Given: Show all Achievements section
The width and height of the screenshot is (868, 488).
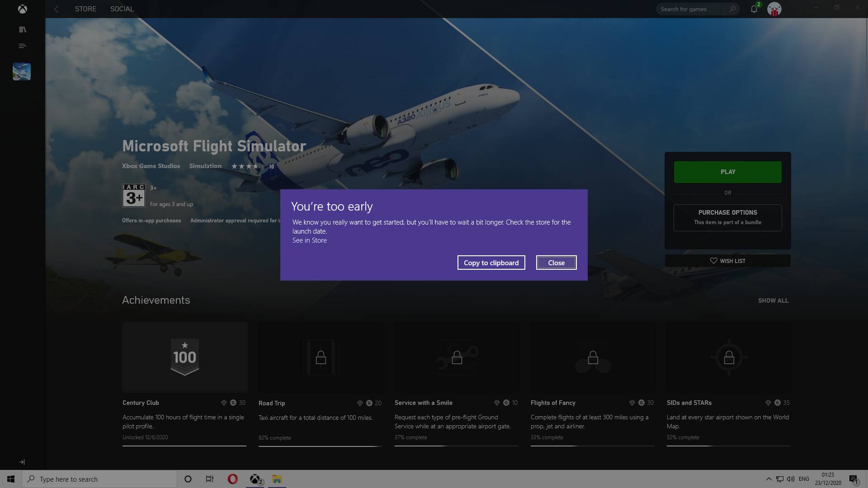Looking at the screenshot, I should (773, 301).
